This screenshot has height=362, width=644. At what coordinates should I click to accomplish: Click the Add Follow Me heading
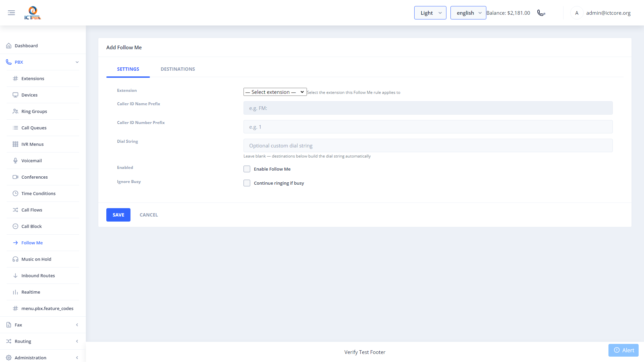(124, 47)
